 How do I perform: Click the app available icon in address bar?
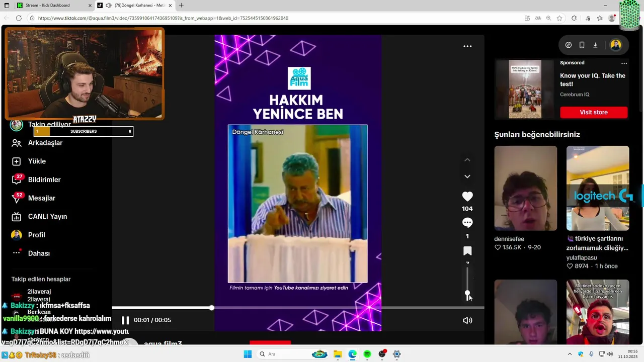527,18
